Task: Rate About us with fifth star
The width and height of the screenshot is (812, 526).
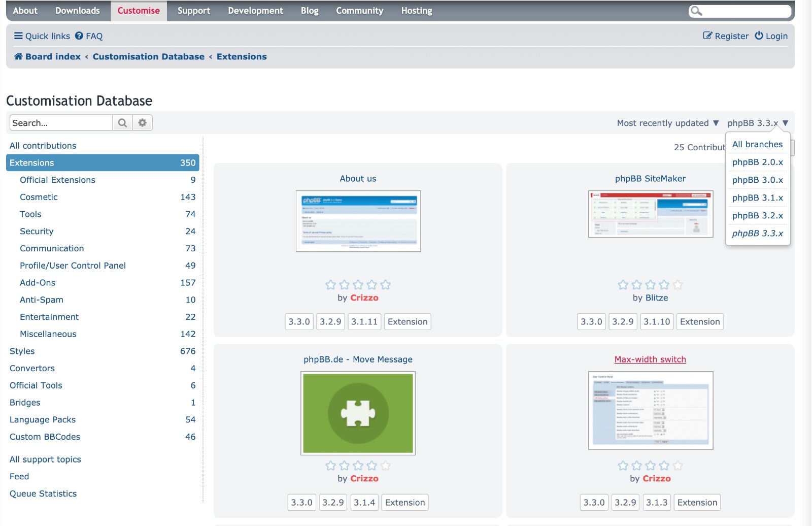Action: tap(386, 285)
